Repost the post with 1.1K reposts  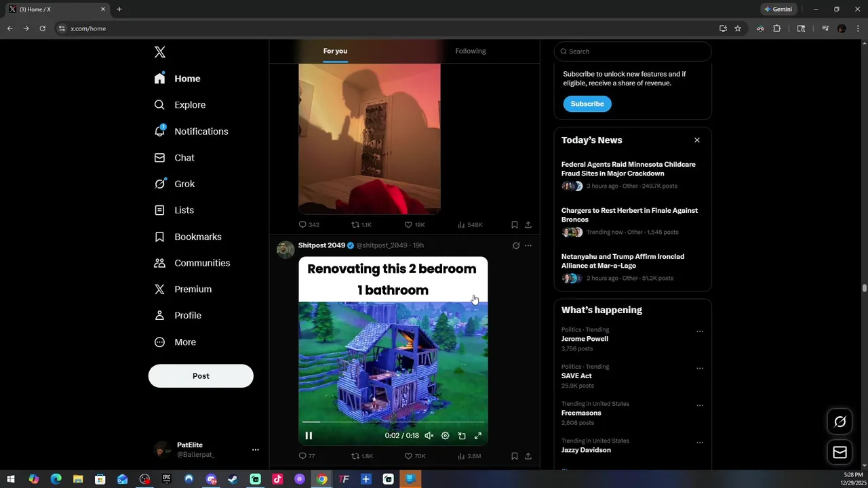pyautogui.click(x=361, y=225)
